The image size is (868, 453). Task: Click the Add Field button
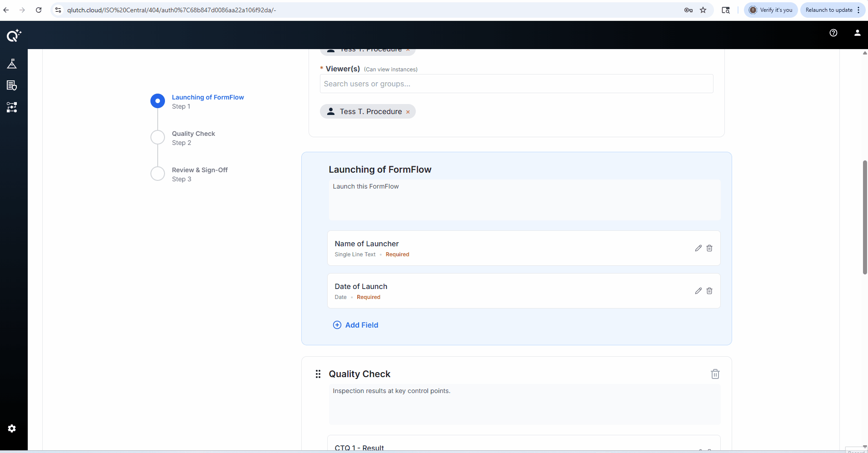(356, 324)
